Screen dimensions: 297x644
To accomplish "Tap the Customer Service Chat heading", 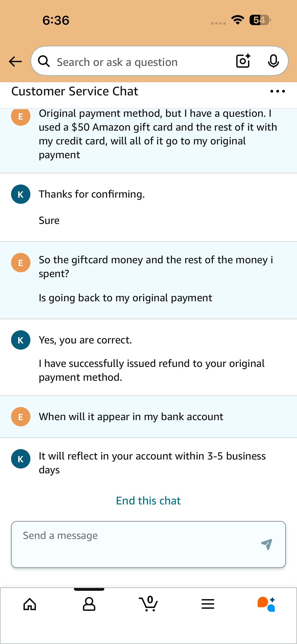I will pos(75,91).
